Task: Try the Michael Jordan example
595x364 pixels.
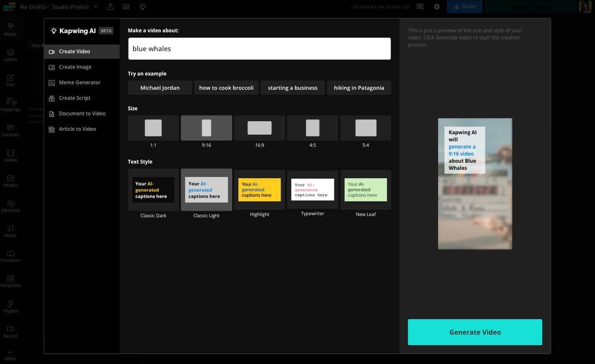Action: click(160, 88)
